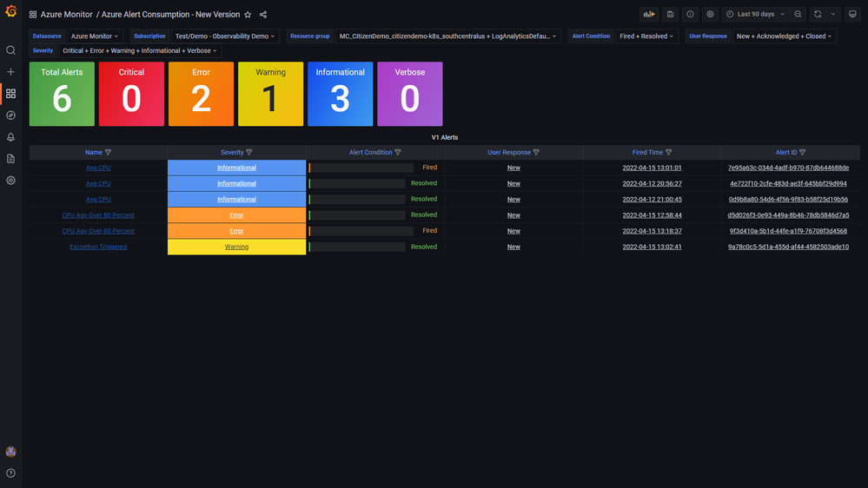Click New response for Exception Triggered row
Image resolution: width=868 pixels, height=488 pixels.
[x=514, y=247]
